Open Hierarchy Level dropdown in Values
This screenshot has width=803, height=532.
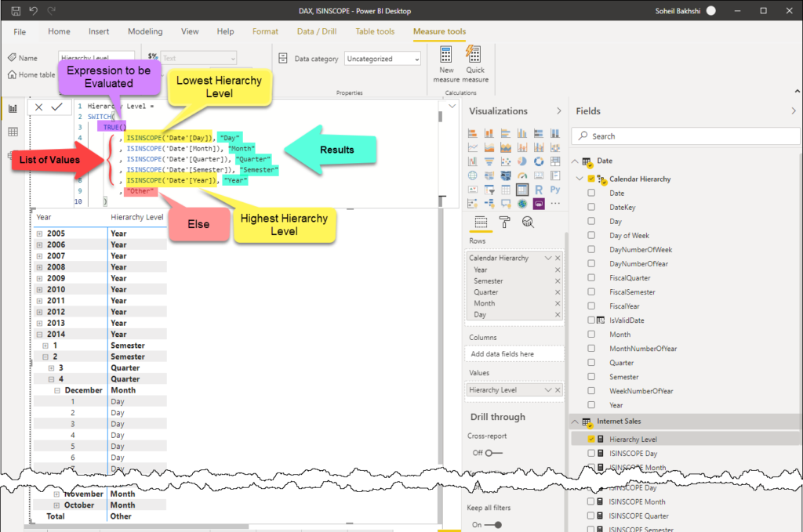[548, 389]
